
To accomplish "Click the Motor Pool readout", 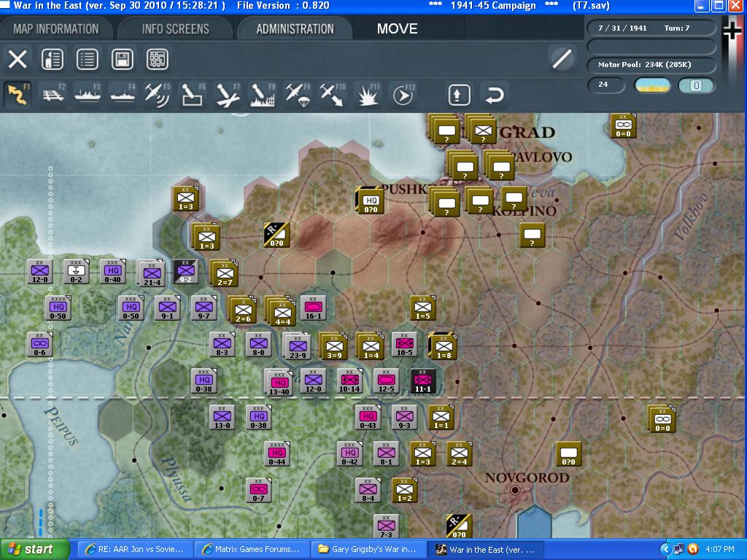I will tap(651, 65).
